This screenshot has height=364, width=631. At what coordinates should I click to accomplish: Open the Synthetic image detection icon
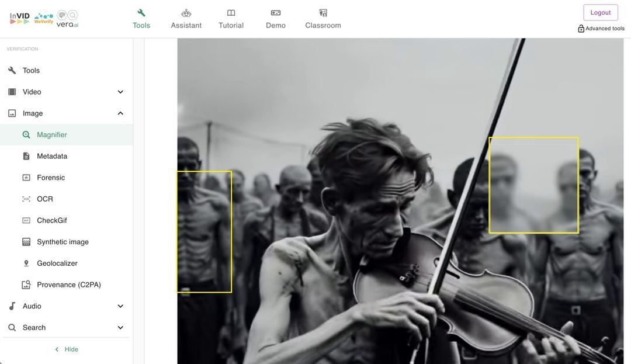coord(26,242)
